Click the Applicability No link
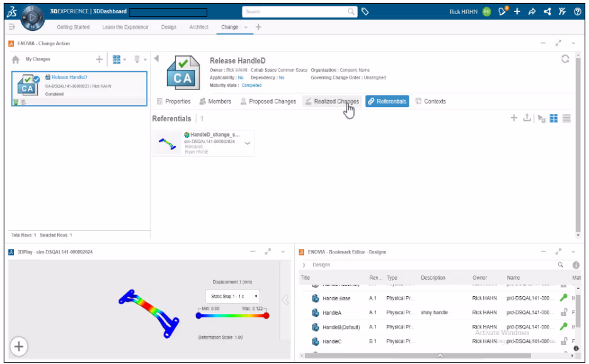589x364 pixels. pos(241,77)
